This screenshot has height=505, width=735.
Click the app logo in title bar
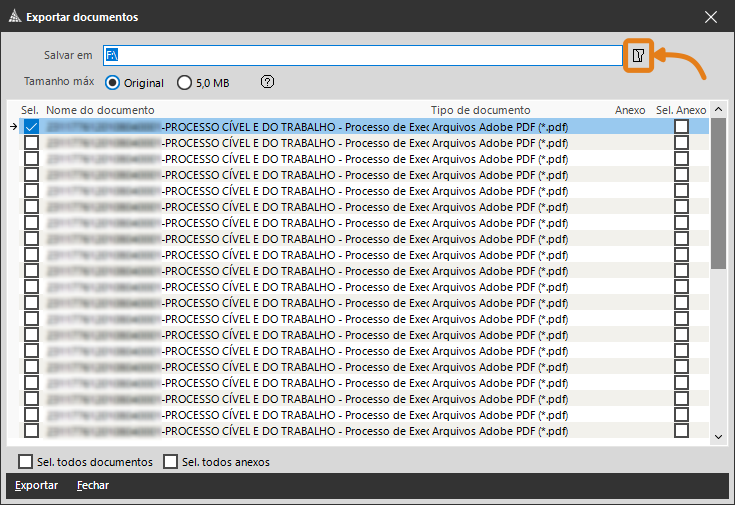click(x=13, y=17)
